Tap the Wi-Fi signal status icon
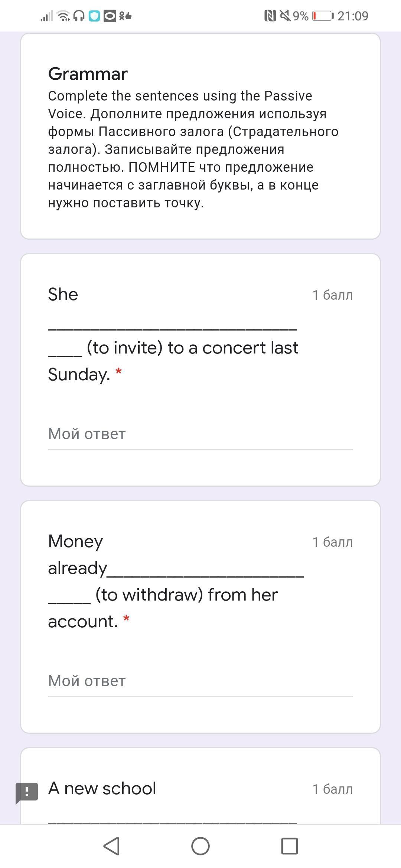 [x=64, y=16]
